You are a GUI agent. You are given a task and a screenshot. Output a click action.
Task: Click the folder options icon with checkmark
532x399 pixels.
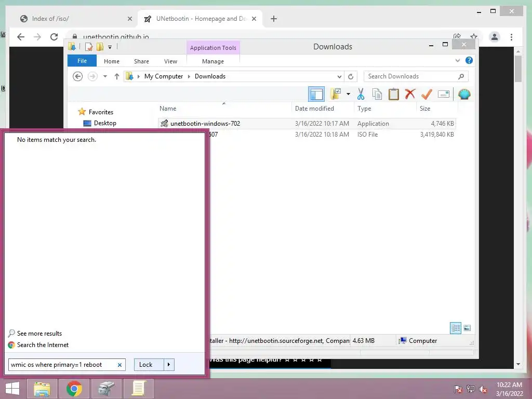coord(336,94)
